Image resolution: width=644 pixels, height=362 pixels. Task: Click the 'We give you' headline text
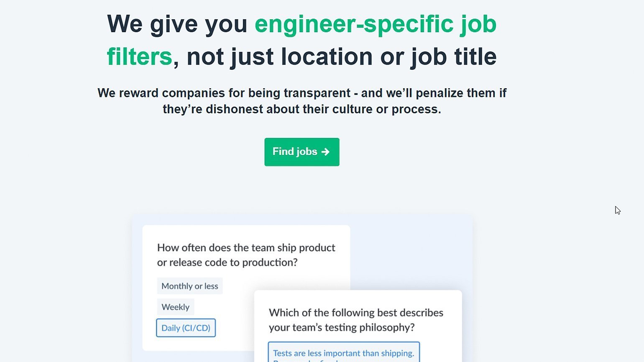click(x=177, y=24)
